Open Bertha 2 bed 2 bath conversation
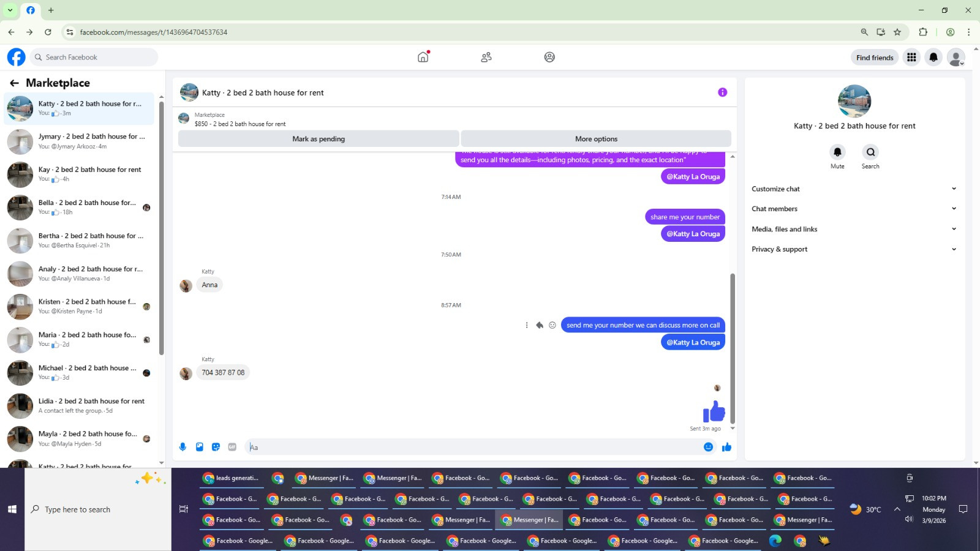This screenshot has width=980, height=551. click(x=80, y=241)
